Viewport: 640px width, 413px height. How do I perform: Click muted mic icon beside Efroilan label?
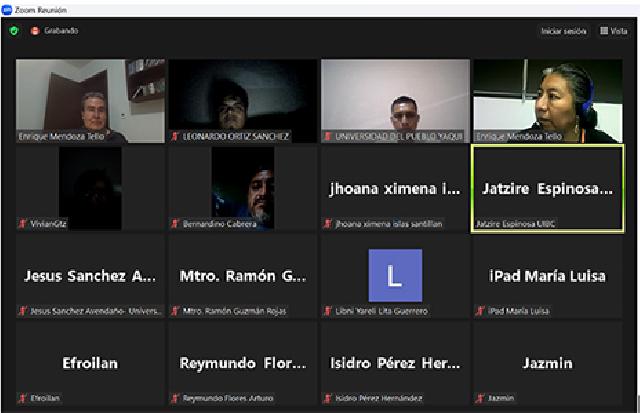tap(22, 398)
